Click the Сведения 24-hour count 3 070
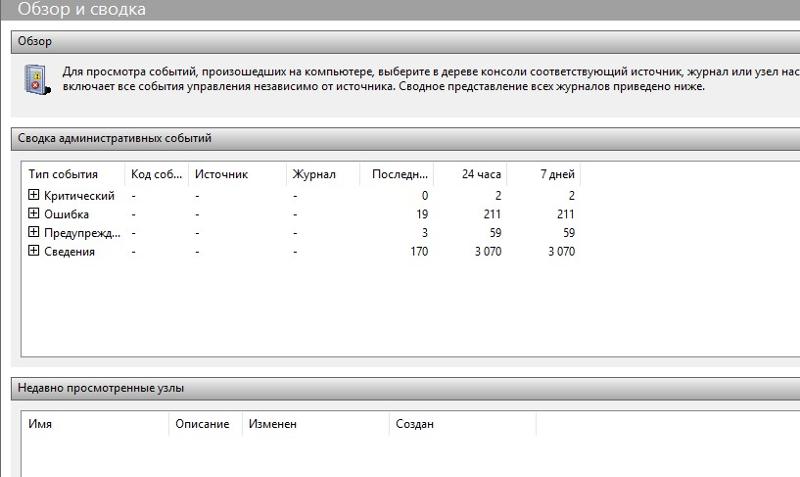This screenshot has height=477, width=800. click(488, 252)
